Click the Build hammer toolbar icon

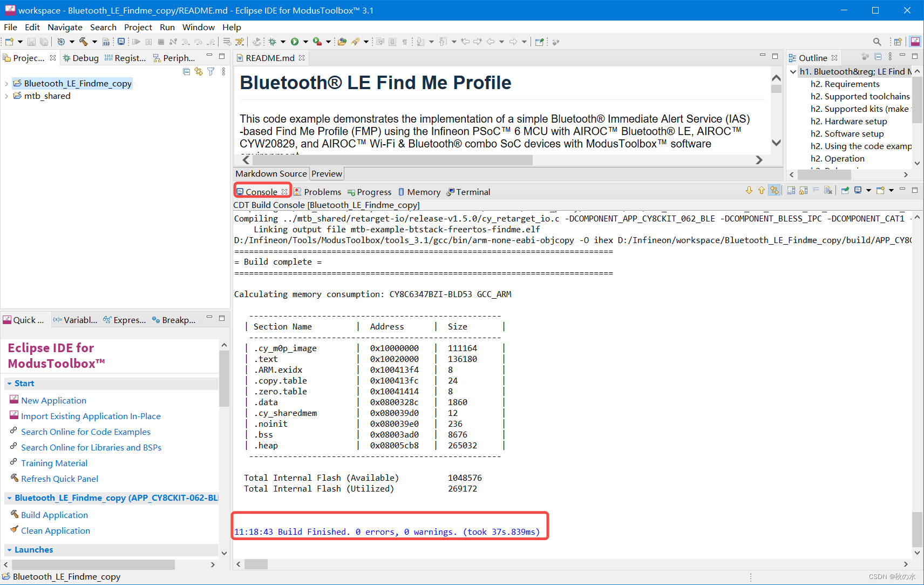(83, 42)
